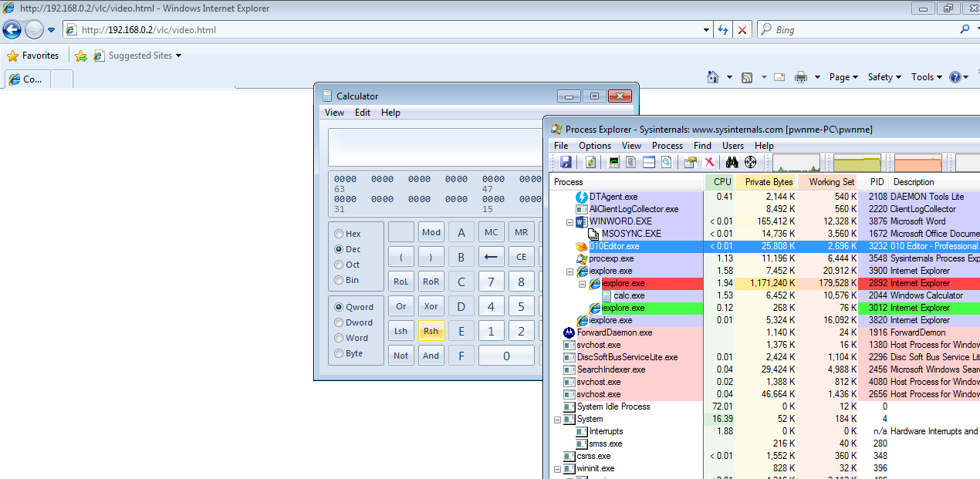
Task: Click the Save icon in Process Explorer toolbar
Action: tap(566, 162)
